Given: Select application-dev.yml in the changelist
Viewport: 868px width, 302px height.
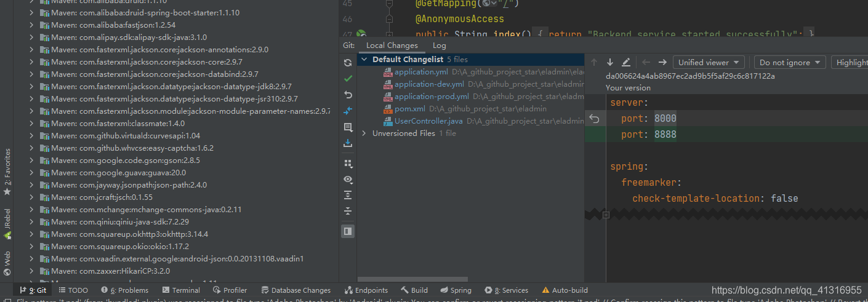Looking at the screenshot, I should click(x=430, y=84).
